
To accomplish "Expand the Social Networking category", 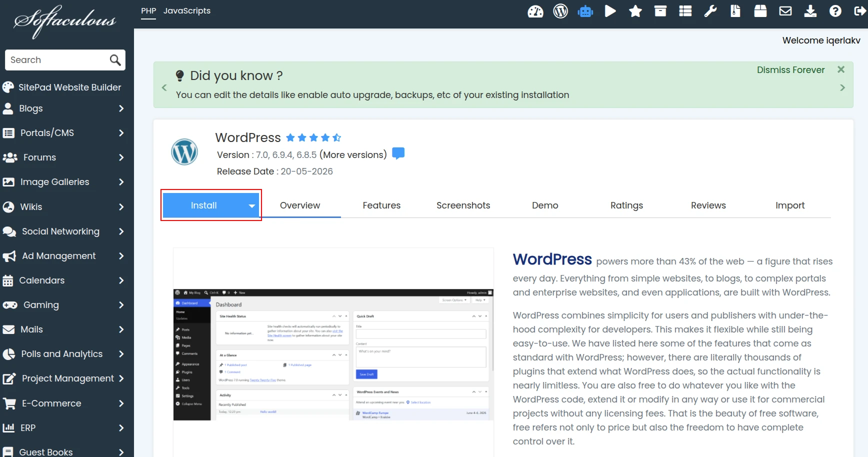I will (x=121, y=231).
